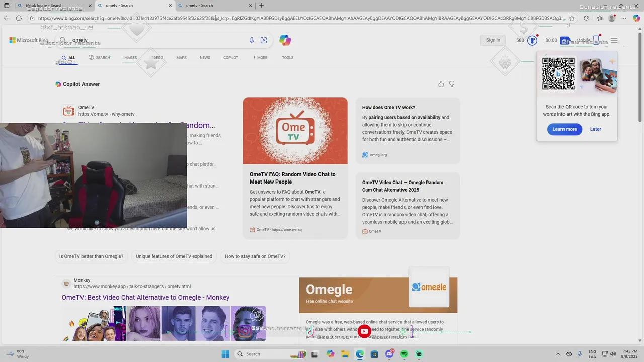Click the Sign in button
644x362 pixels.
click(493, 40)
